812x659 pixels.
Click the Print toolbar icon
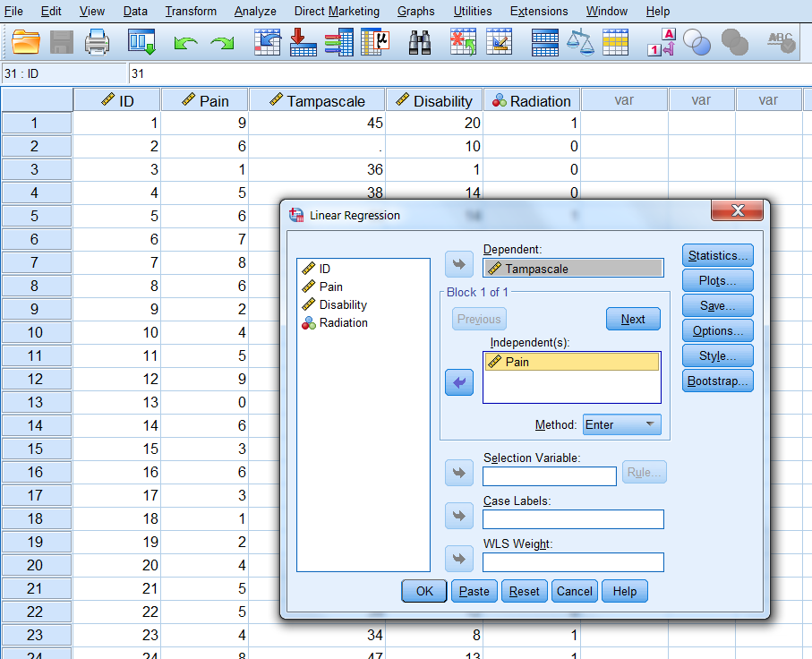click(97, 42)
